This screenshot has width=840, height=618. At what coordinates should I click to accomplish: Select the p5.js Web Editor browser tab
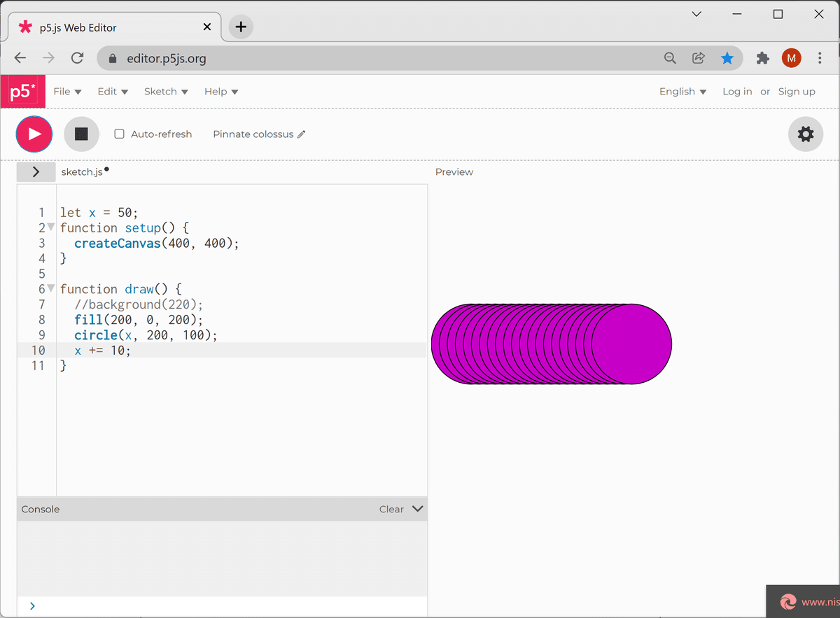point(115,27)
